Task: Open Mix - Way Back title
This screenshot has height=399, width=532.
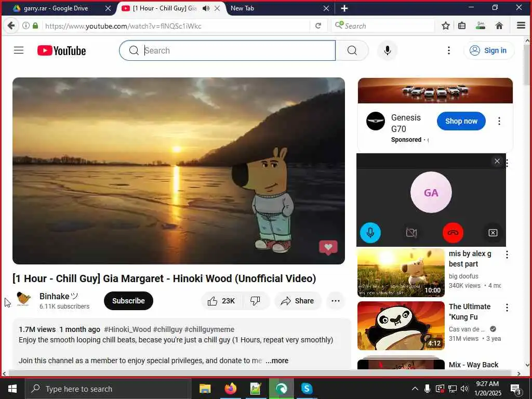Action: click(x=474, y=365)
